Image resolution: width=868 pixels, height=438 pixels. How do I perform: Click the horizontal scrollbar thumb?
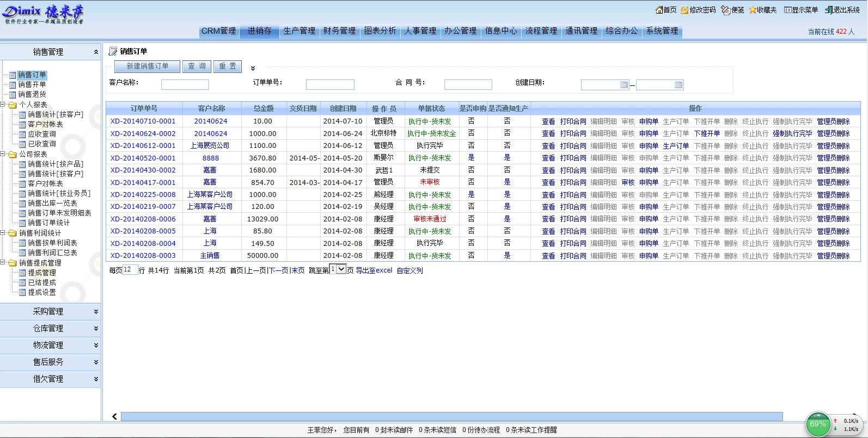(451, 417)
